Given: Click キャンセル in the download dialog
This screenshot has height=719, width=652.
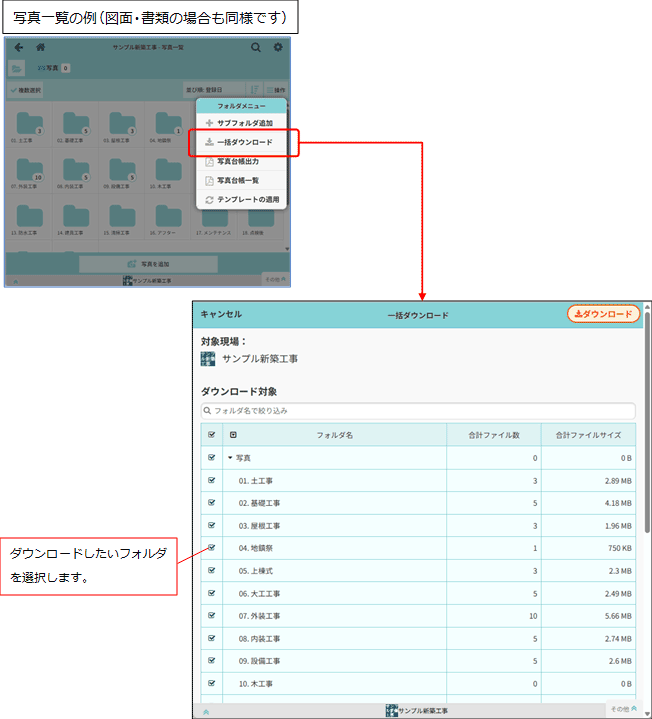Looking at the screenshot, I should point(221,314).
